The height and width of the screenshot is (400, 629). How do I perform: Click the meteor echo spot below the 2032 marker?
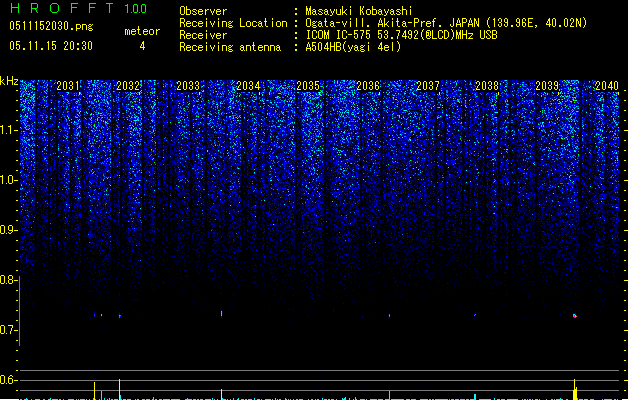pyautogui.click(x=120, y=315)
